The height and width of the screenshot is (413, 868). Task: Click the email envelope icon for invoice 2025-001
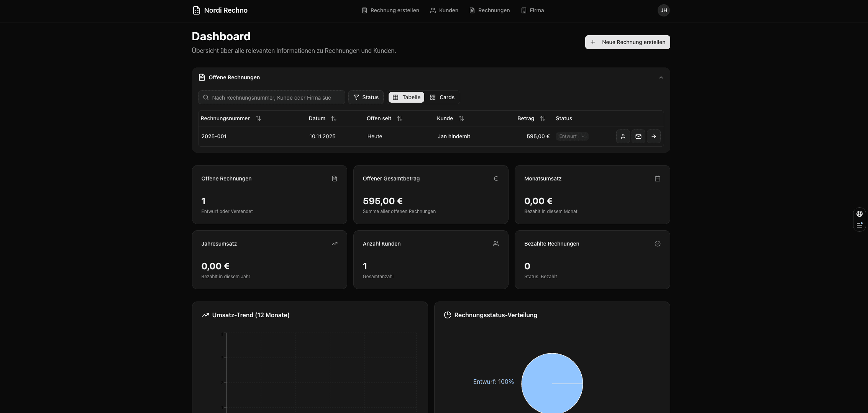(638, 136)
